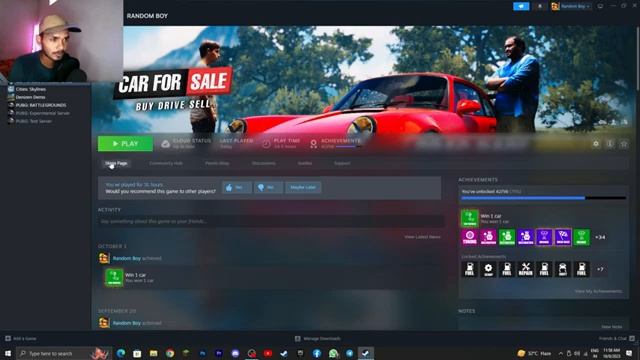This screenshot has height=360, width=640.
Task: Open the Guides tab
Action: 305,163
